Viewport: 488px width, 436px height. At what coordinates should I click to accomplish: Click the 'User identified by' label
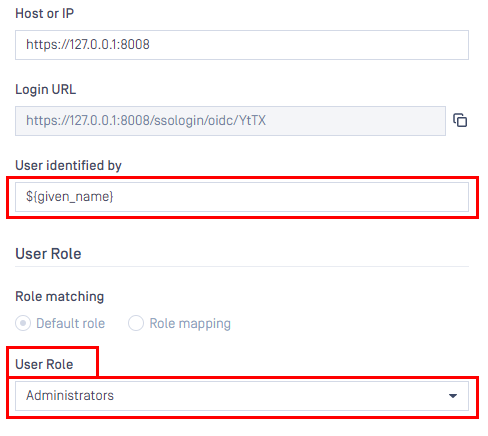68,165
